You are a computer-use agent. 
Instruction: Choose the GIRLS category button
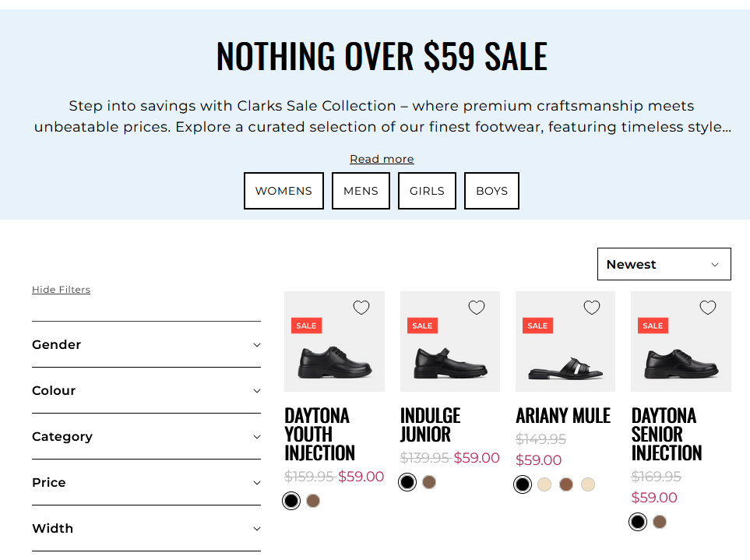click(x=427, y=191)
